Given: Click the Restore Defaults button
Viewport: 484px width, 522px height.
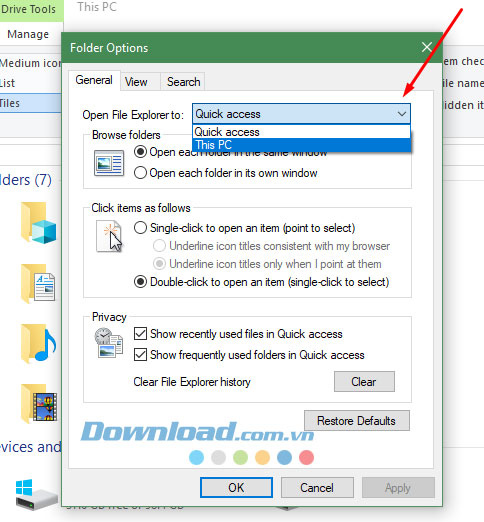Looking at the screenshot, I should (356, 421).
